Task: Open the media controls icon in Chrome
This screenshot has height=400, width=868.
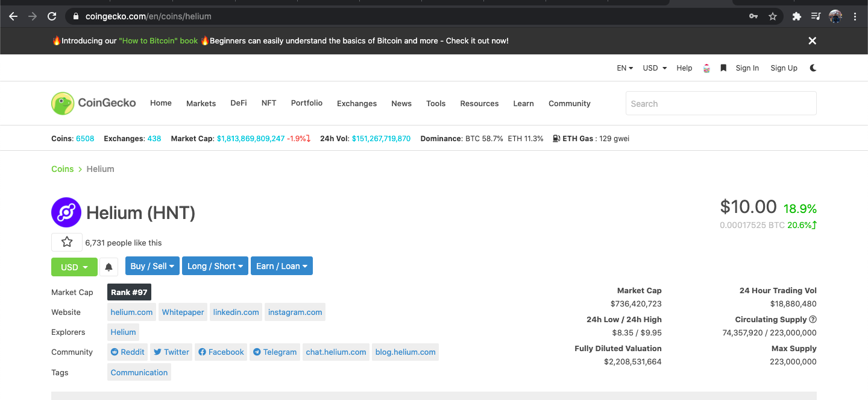Action: click(816, 16)
